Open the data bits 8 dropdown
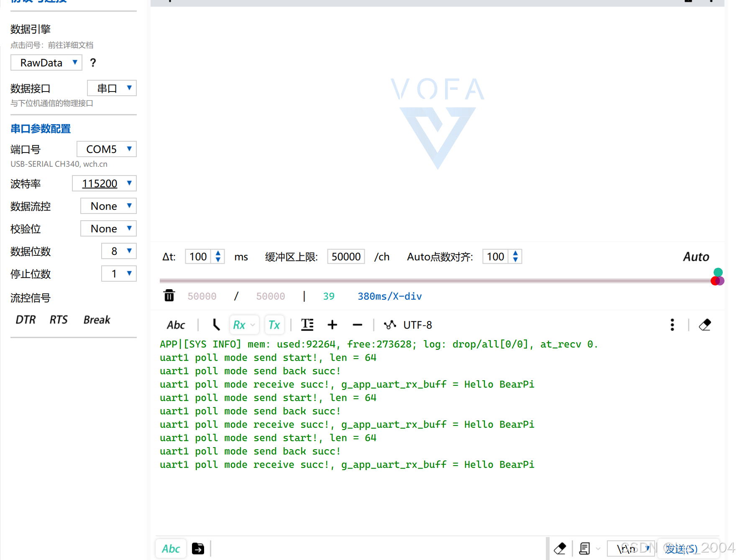This screenshot has height=560, width=737. tap(119, 251)
